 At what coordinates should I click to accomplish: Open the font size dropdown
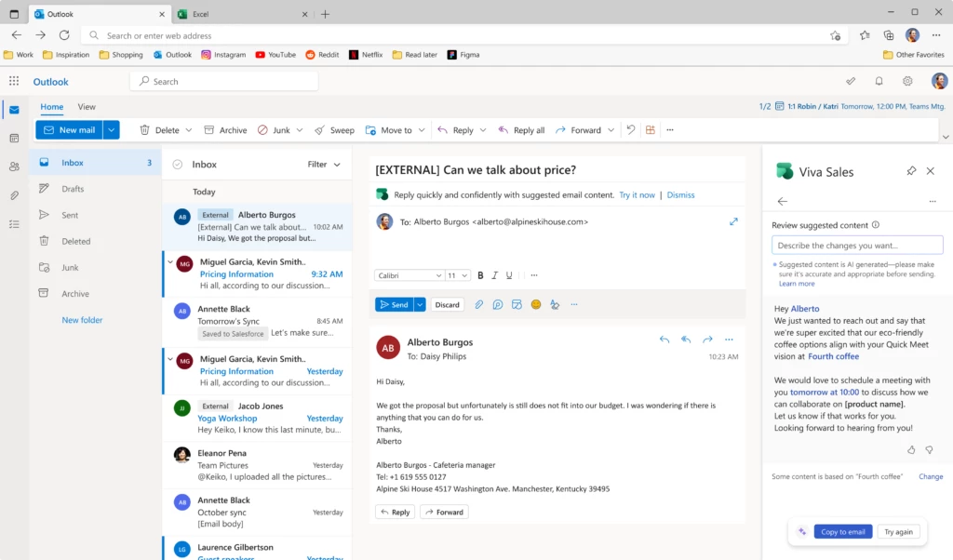pos(457,274)
